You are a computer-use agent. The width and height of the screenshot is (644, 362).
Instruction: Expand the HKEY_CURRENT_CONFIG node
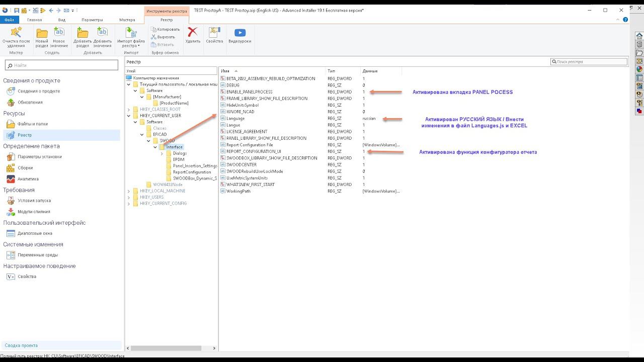tap(129, 204)
